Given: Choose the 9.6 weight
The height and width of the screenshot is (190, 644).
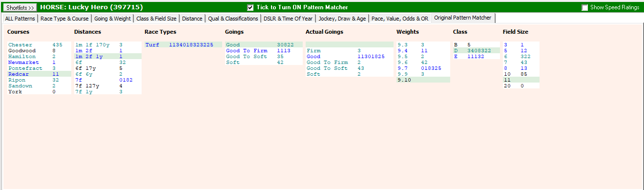Looking at the screenshot, I should [423, 63].
